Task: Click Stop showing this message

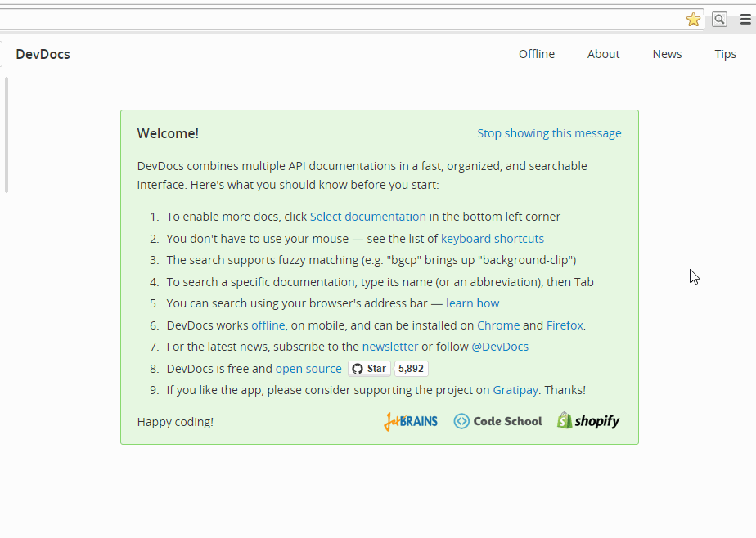Action: click(x=549, y=133)
